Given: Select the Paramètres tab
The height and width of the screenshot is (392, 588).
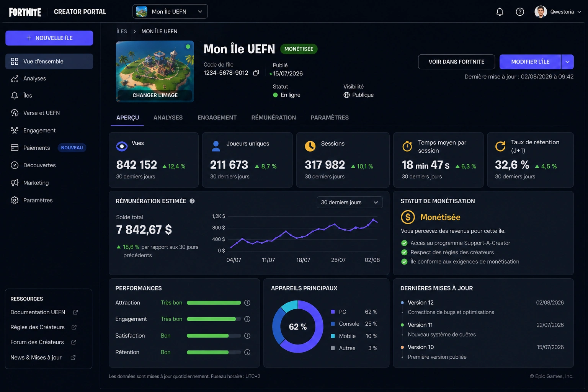Looking at the screenshot, I should pyautogui.click(x=330, y=118).
